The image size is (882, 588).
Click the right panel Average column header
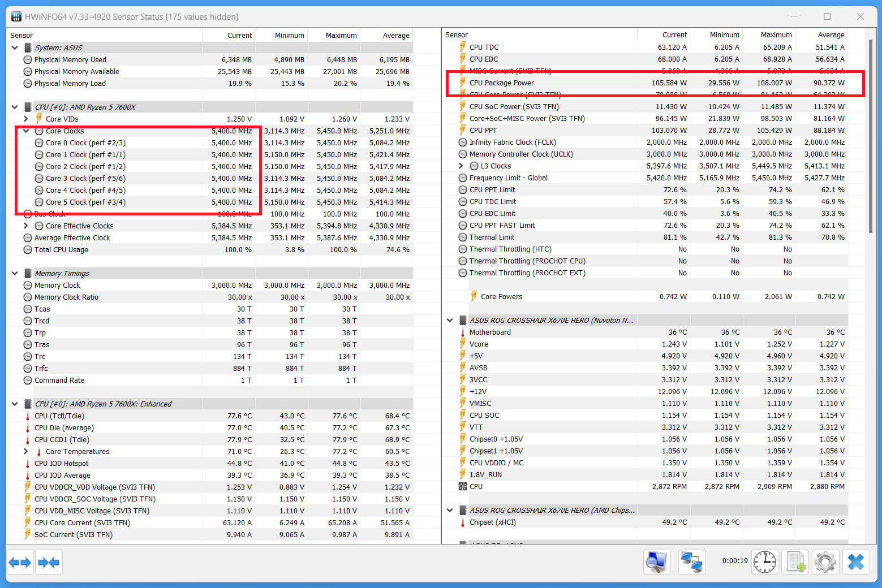[822, 34]
